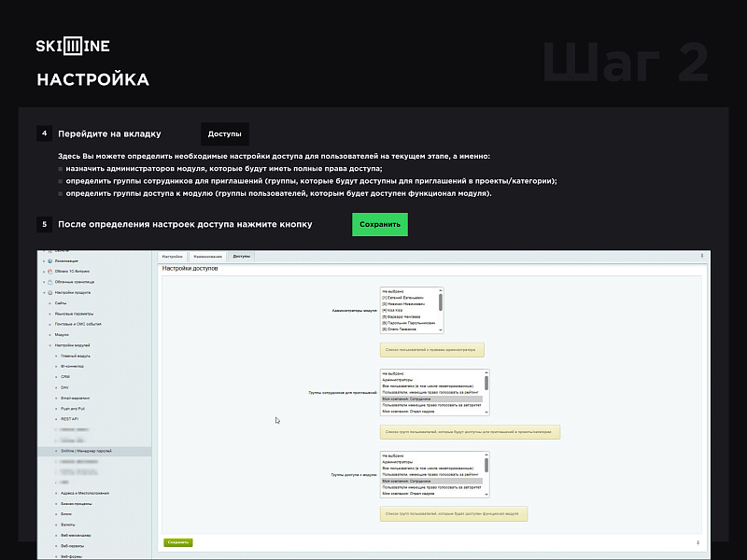Click the Облачные хранилища tree label

pyautogui.click(x=75, y=282)
